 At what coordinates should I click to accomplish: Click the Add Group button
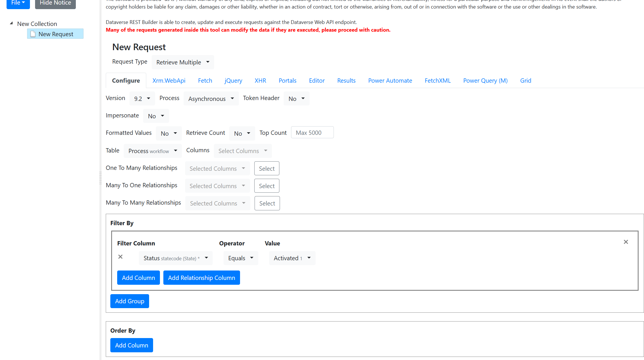[x=130, y=301]
